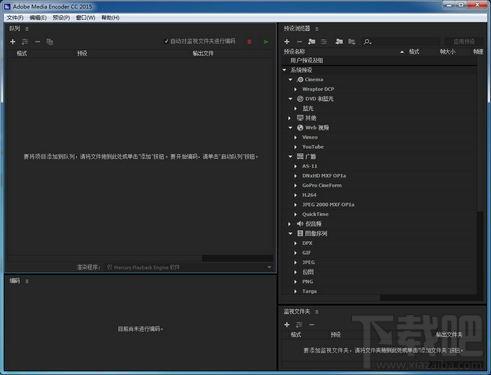Expand the audio-only category arrow

[290, 224]
